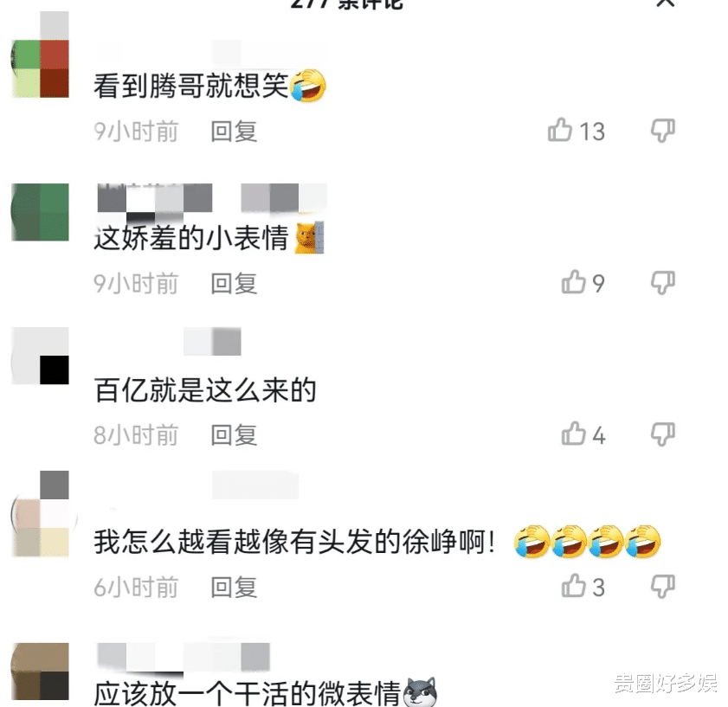Close the comments panel
The width and height of the screenshot is (728, 707).
[x=666, y=3]
